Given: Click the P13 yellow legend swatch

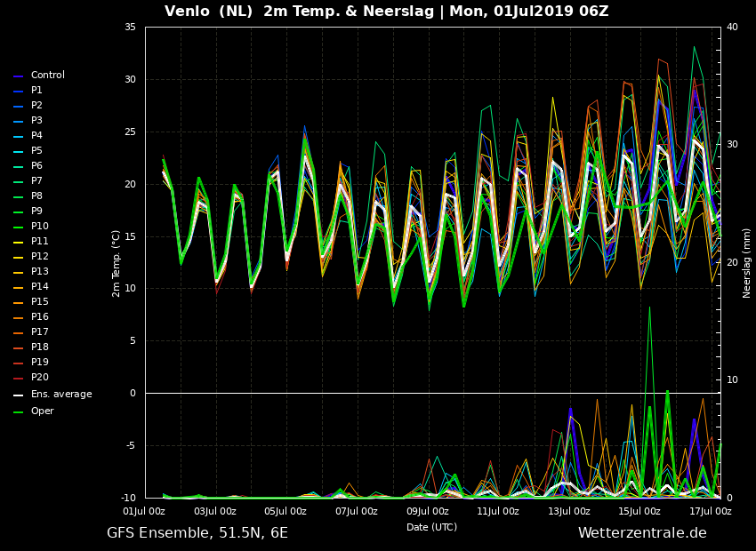Looking at the screenshot, I should pos(18,273).
